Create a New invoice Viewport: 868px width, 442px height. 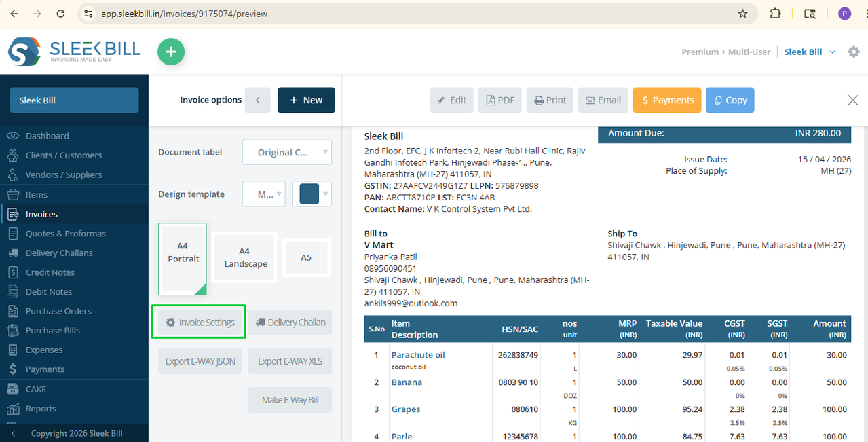point(306,100)
